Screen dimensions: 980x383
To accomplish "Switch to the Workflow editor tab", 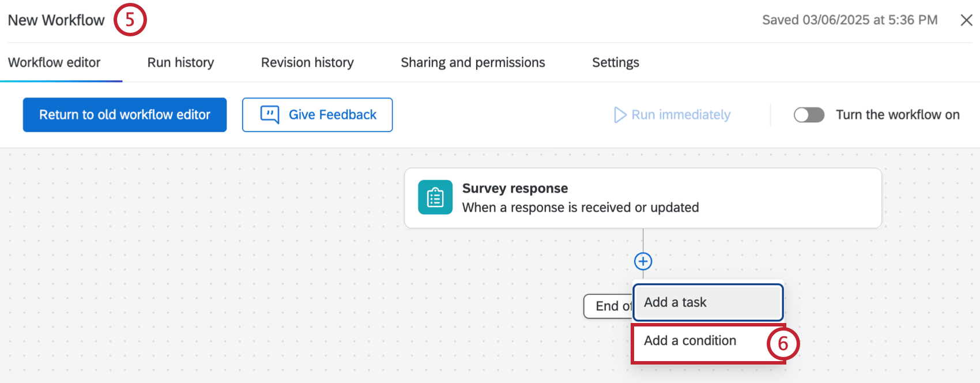I will (54, 62).
